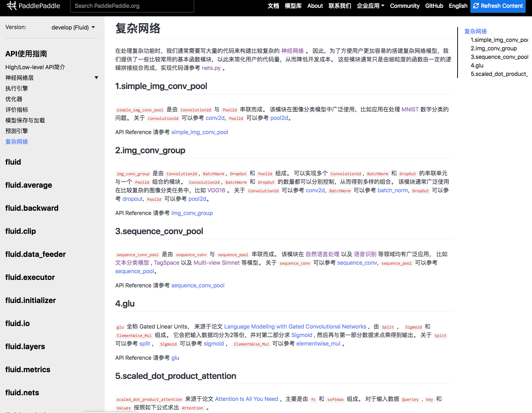532x413 pixels.
Task: Jump to 3.sequence_conv_pool in right outline
Action: pos(499,57)
